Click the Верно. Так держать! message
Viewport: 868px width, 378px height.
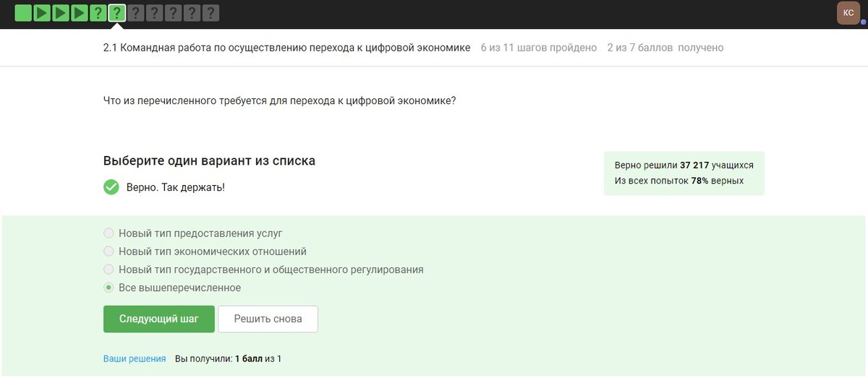point(176,187)
